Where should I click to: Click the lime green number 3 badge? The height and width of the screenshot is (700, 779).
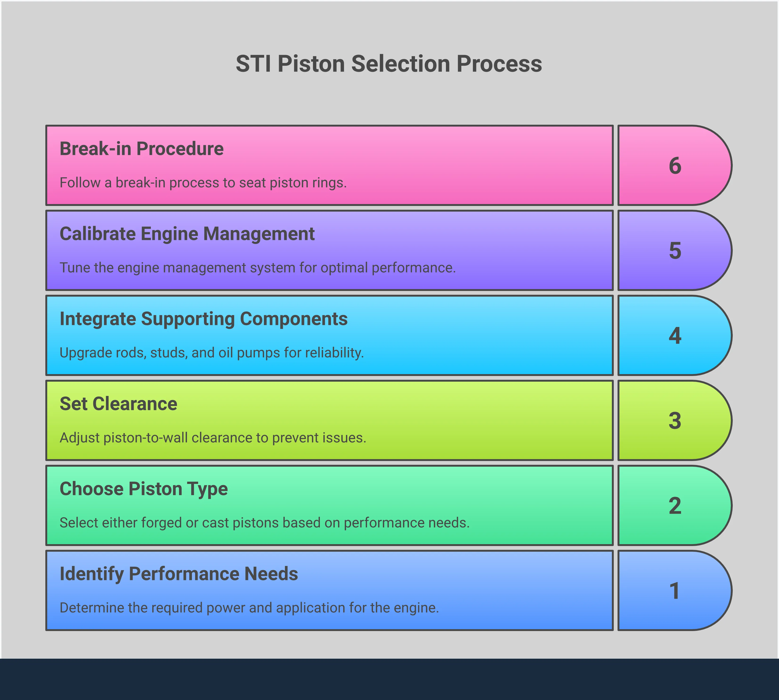coord(674,421)
